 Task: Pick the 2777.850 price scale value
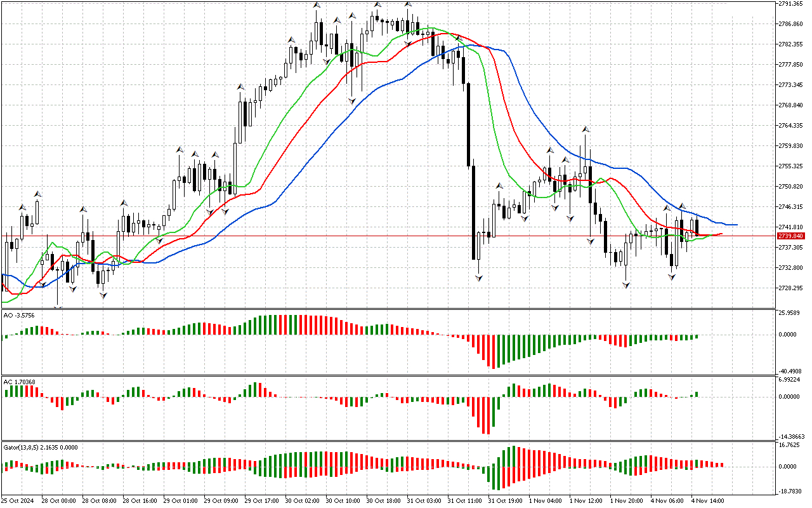790,65
